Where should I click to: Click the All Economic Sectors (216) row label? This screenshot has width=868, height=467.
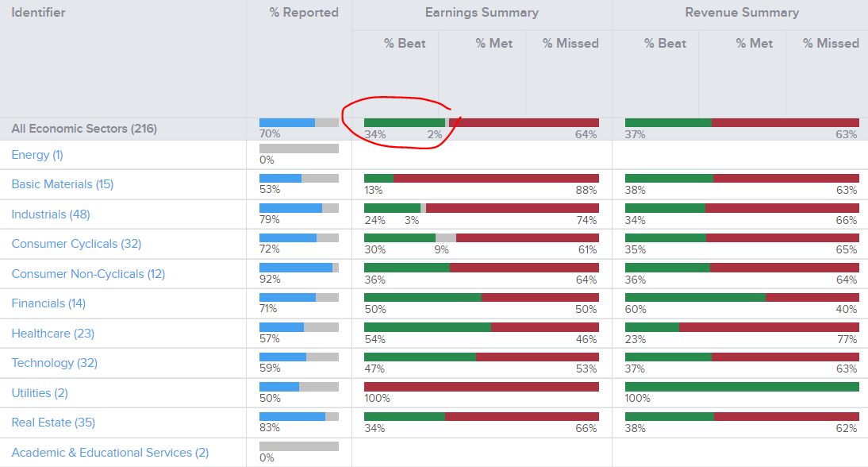tap(84, 129)
